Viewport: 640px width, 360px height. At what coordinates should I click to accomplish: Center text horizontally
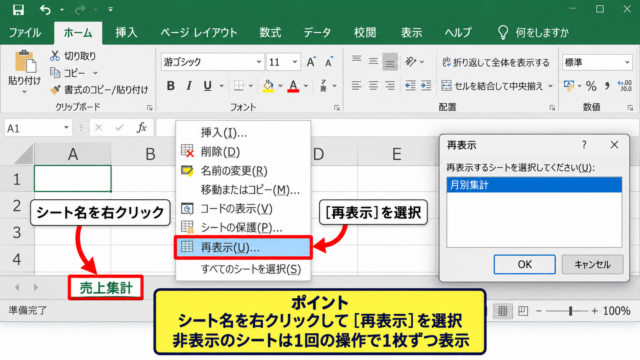click(x=373, y=86)
